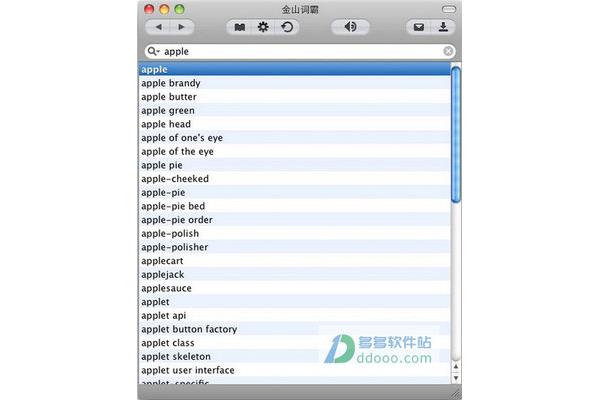Select 'applet class' in the list
This screenshot has height=400, width=600.
295,343
